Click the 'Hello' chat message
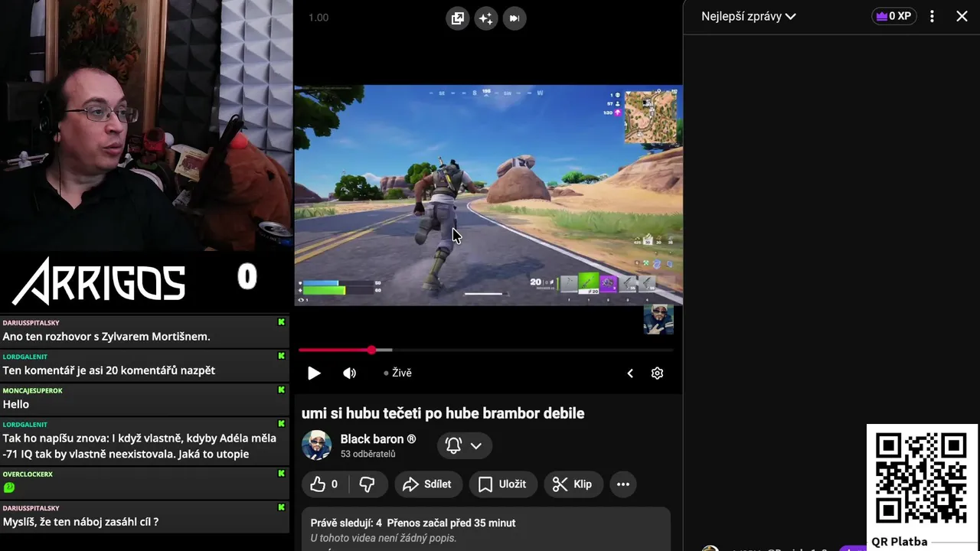The width and height of the screenshot is (980, 551). (15, 404)
